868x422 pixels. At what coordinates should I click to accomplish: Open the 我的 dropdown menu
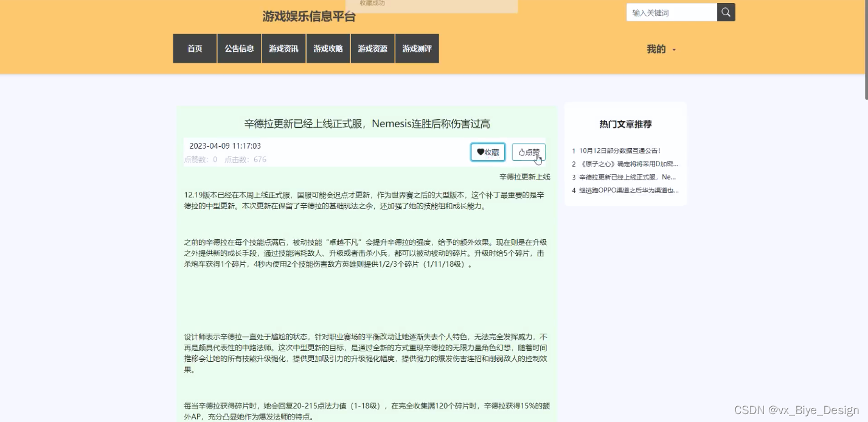pyautogui.click(x=661, y=49)
